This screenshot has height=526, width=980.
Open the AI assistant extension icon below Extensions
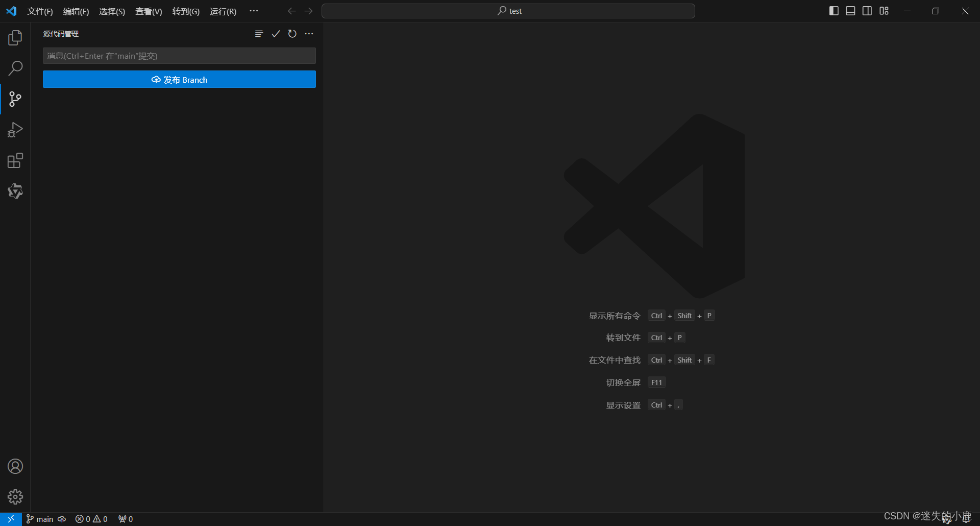(15, 191)
